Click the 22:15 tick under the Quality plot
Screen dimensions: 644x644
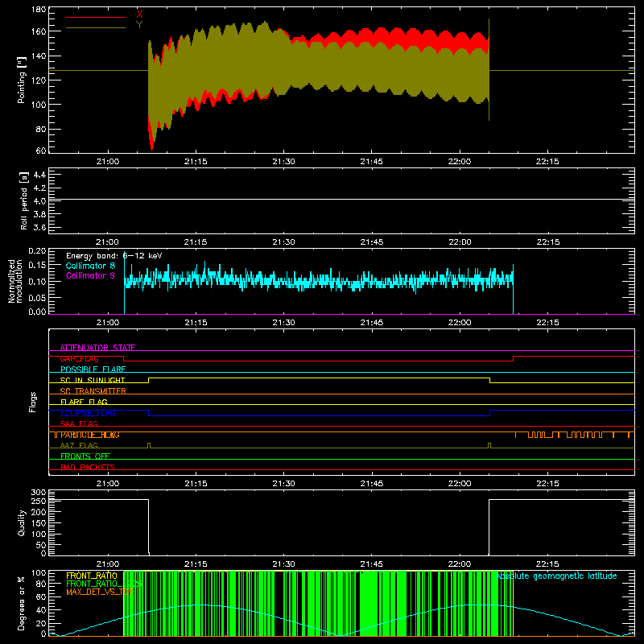[x=547, y=564]
